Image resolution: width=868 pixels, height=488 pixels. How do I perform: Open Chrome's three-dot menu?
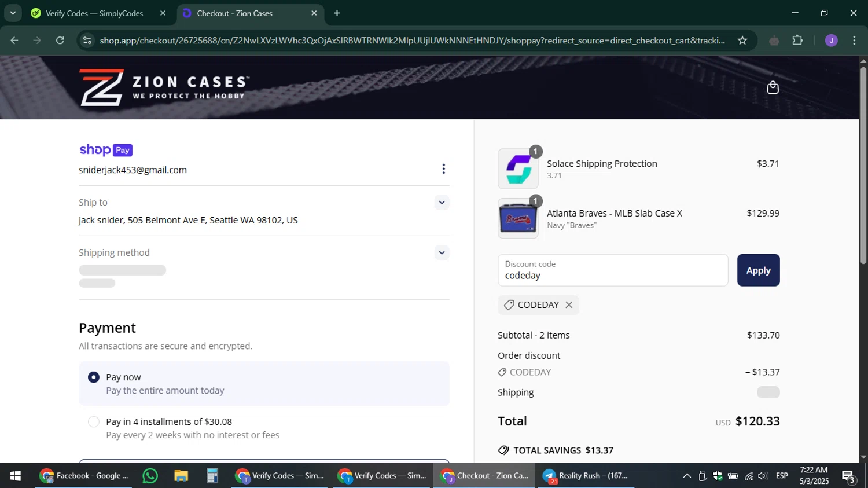coord(854,41)
